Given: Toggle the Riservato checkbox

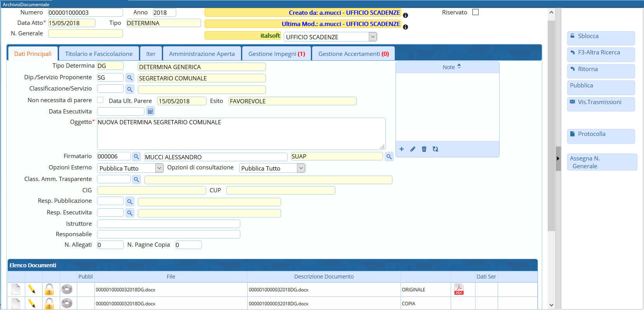Looking at the screenshot, I should click(x=476, y=12).
